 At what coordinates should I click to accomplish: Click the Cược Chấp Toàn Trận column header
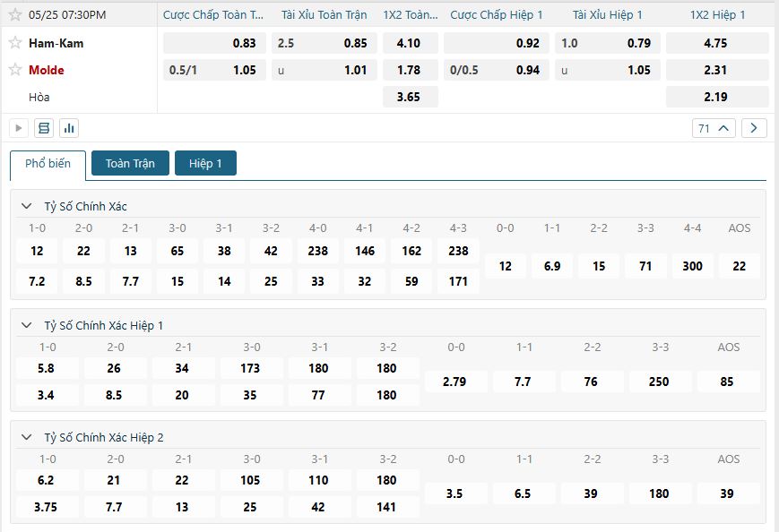(x=213, y=15)
